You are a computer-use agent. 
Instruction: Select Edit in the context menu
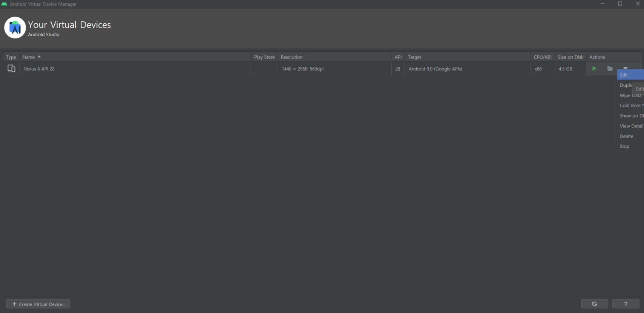coord(630,75)
